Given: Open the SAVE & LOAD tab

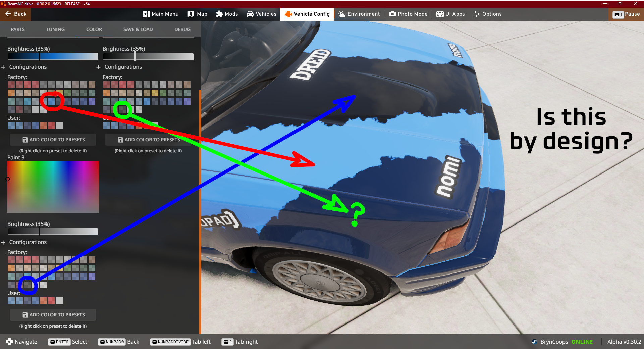Looking at the screenshot, I should [x=138, y=29].
